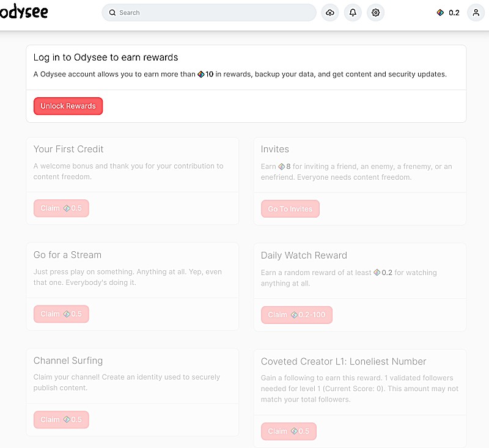The width and height of the screenshot is (489, 448).
Task: Claim 0.5 for Channel Surfing
Action: [61, 419]
